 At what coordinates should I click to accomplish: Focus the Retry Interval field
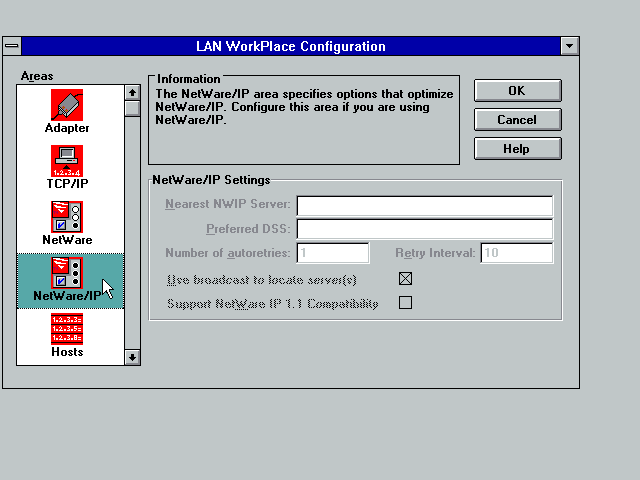point(517,253)
